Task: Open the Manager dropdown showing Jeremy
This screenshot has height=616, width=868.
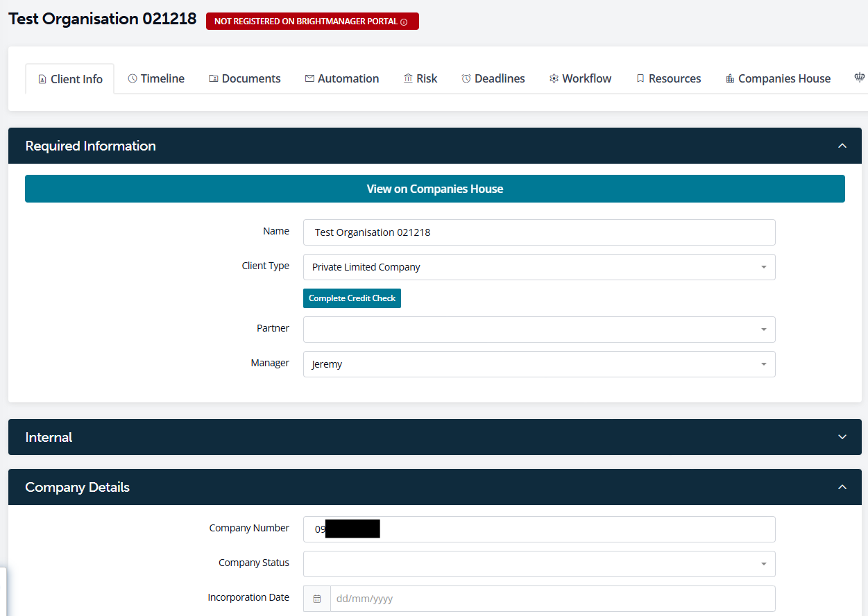Action: tap(538, 364)
